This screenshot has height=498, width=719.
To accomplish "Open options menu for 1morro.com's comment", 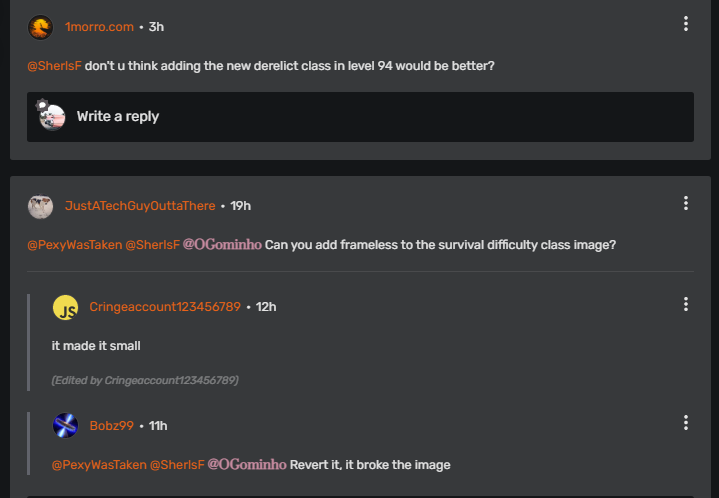I will pos(685,24).
